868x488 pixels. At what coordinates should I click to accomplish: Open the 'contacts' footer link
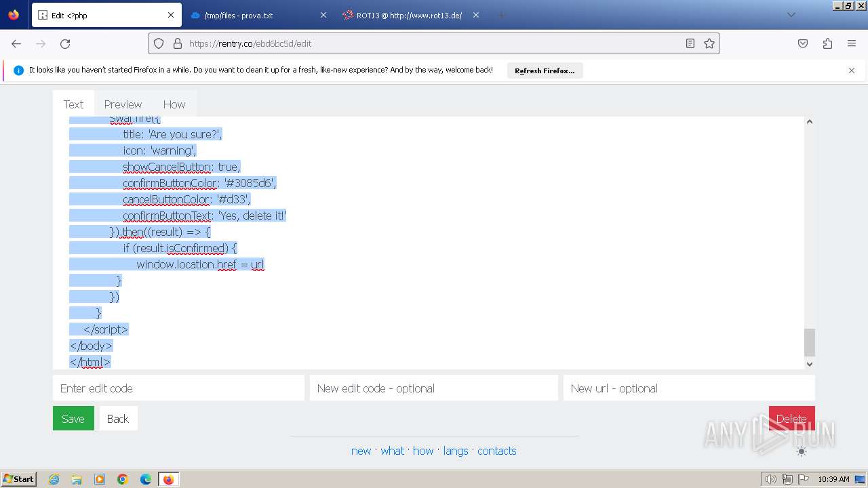click(x=497, y=451)
